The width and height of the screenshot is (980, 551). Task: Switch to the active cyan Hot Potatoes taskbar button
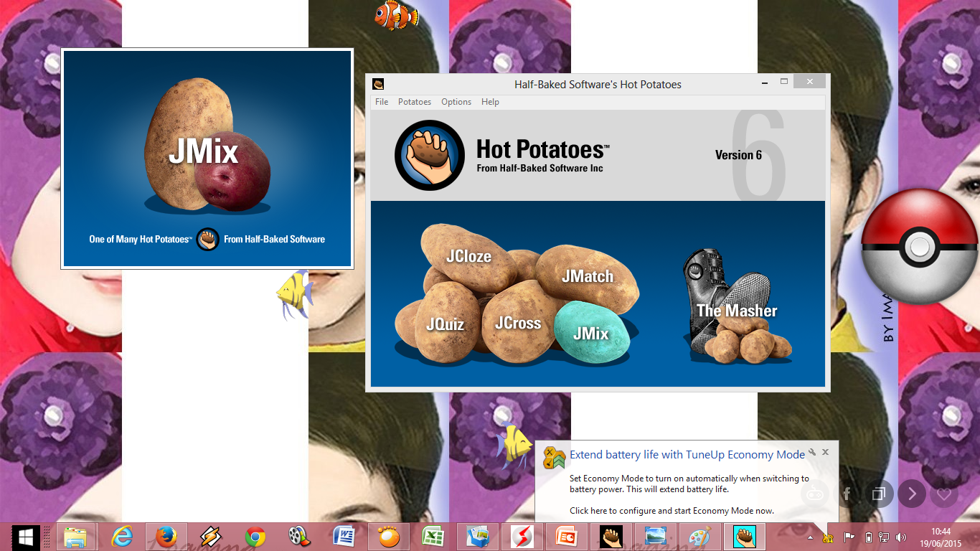pyautogui.click(x=745, y=537)
